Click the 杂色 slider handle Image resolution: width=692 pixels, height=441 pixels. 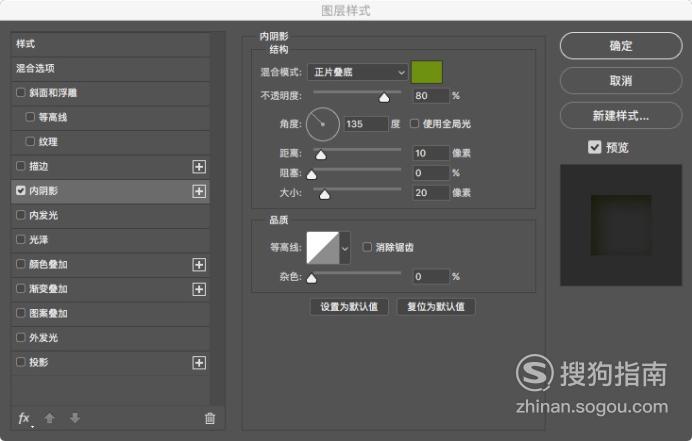312,279
